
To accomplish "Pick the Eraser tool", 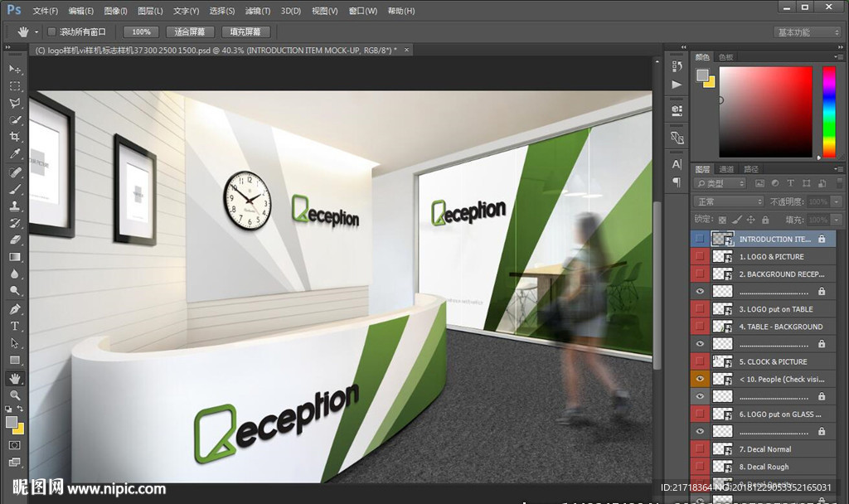I will coord(15,240).
